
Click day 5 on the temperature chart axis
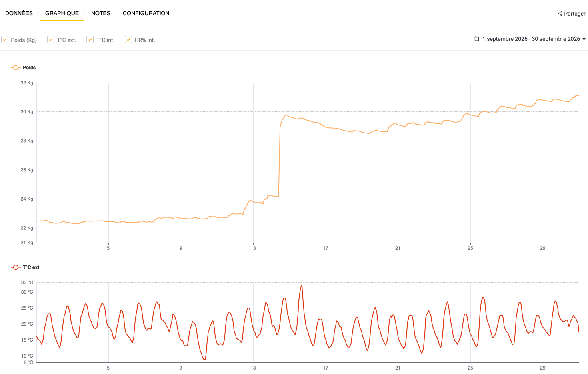pyautogui.click(x=108, y=368)
